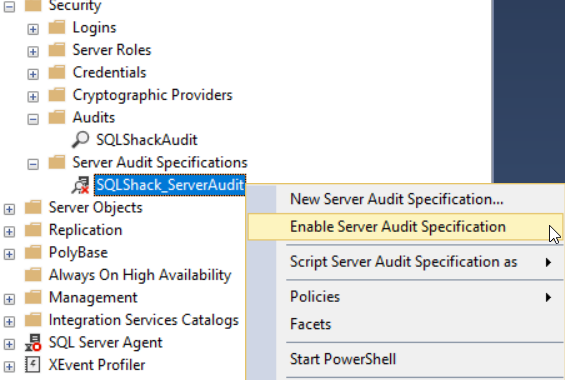Choose Start PowerShell from the context menu
This screenshot has width=565, height=380.
click(405, 359)
